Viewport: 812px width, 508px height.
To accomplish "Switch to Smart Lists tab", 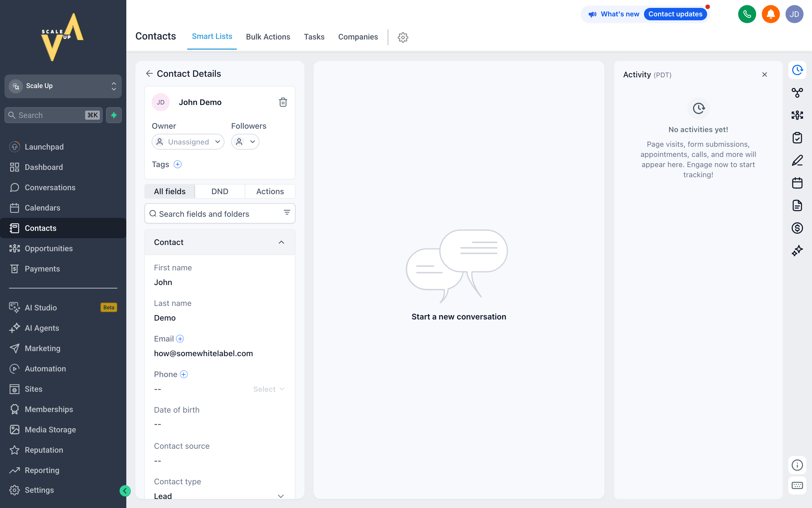I will pos(212,36).
